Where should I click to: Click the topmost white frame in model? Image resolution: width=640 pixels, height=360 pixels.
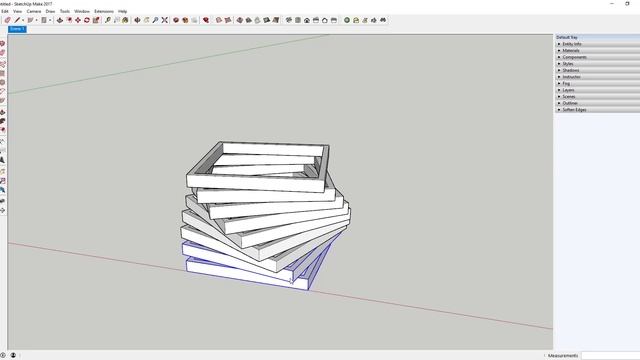click(257, 182)
